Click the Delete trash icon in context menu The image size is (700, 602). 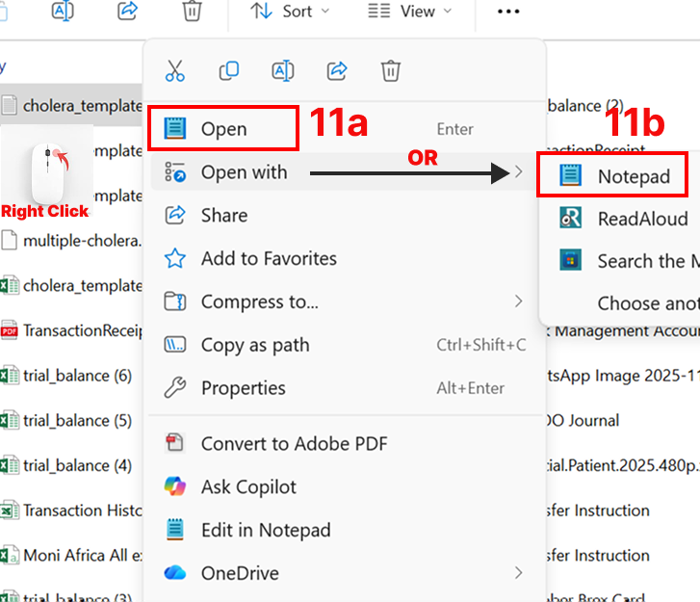pyautogui.click(x=391, y=70)
